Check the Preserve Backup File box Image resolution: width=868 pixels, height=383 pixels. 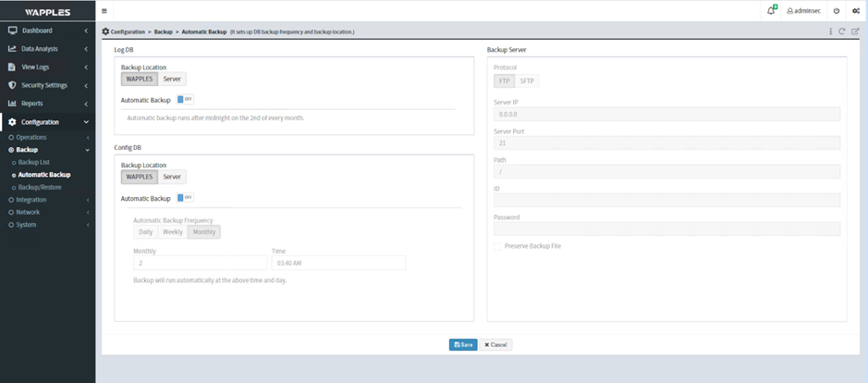[497, 246]
